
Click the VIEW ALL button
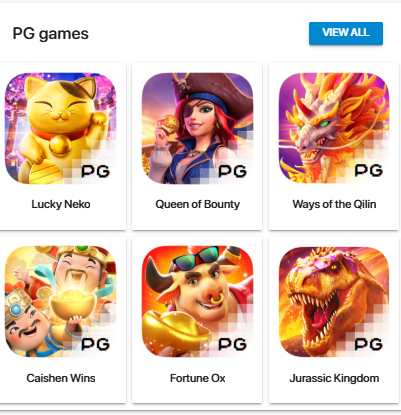point(346,33)
